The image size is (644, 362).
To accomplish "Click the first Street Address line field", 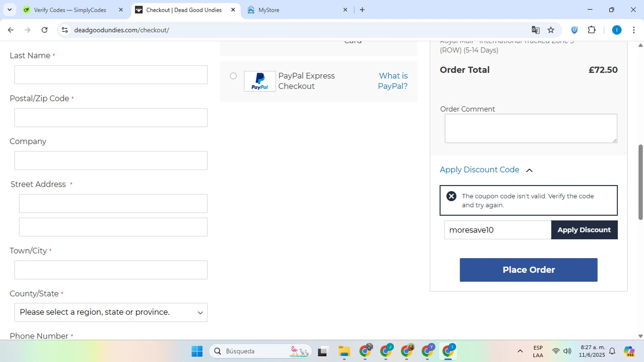I will click(x=113, y=204).
